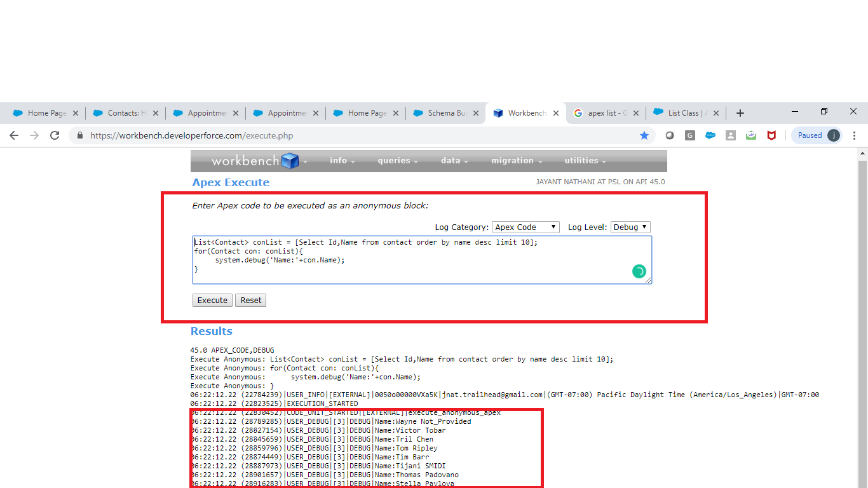Open the McAfee shield extension icon
Screen dimensions: 868x488
click(x=771, y=135)
